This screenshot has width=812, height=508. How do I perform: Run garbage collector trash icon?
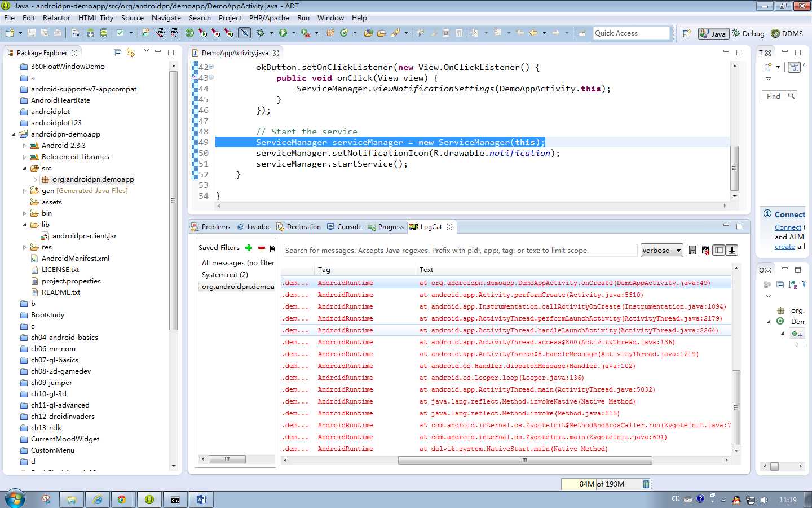pyautogui.click(x=646, y=484)
